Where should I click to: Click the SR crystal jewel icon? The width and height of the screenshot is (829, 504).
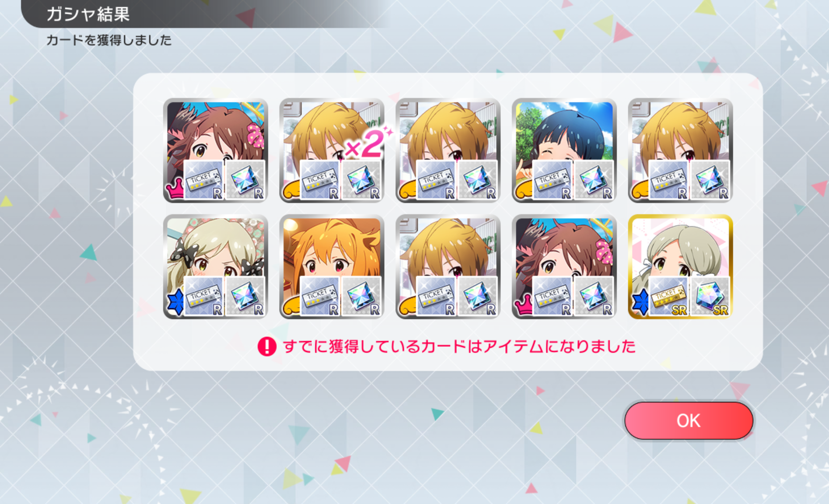point(710,296)
